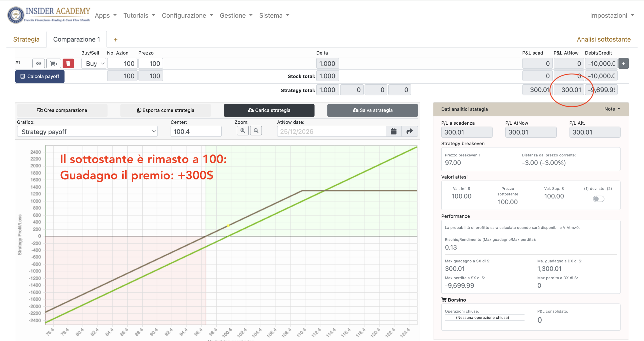Click the max loss value -9,699.99

459,286
